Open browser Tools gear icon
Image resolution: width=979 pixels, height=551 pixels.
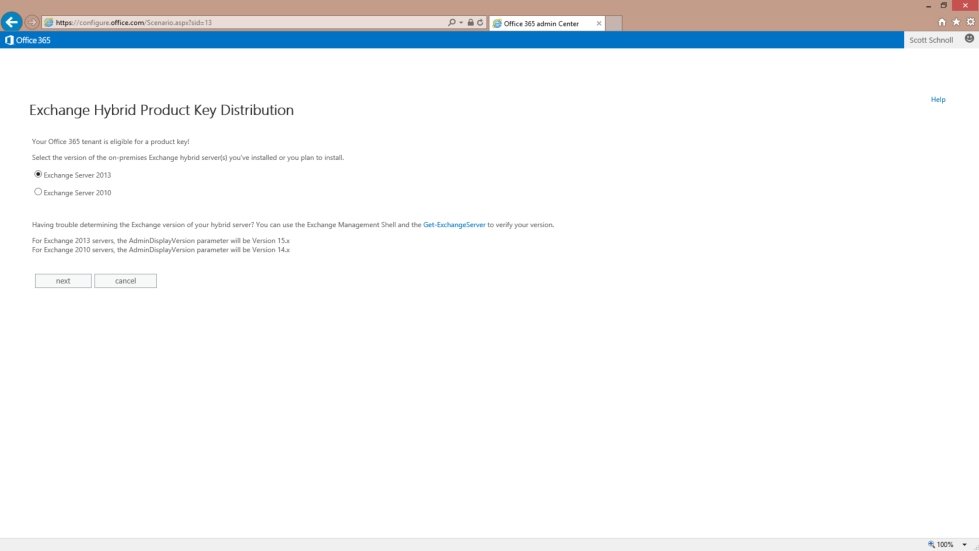[x=970, y=22]
